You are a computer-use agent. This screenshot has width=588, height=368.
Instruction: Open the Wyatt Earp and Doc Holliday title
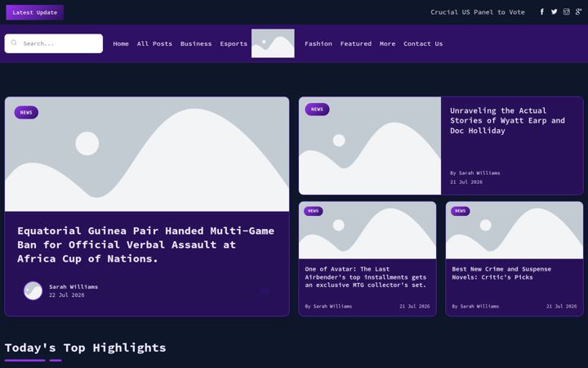[x=507, y=120]
